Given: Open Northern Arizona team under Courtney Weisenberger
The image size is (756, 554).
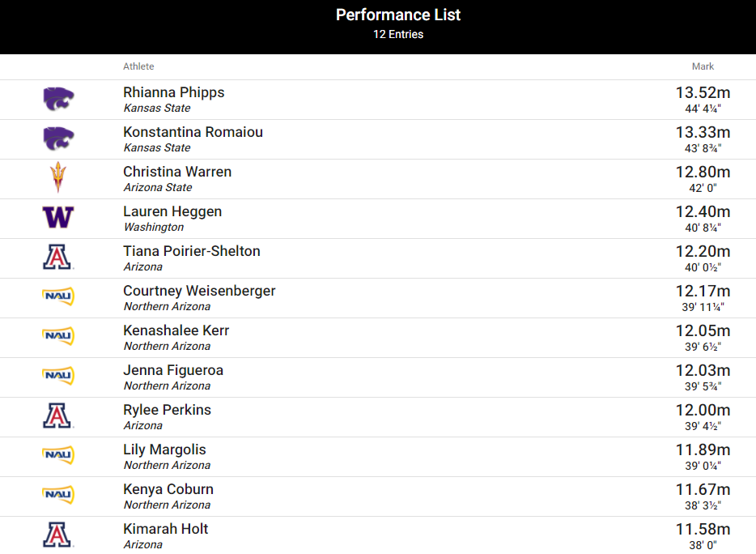Looking at the screenshot, I should (167, 306).
